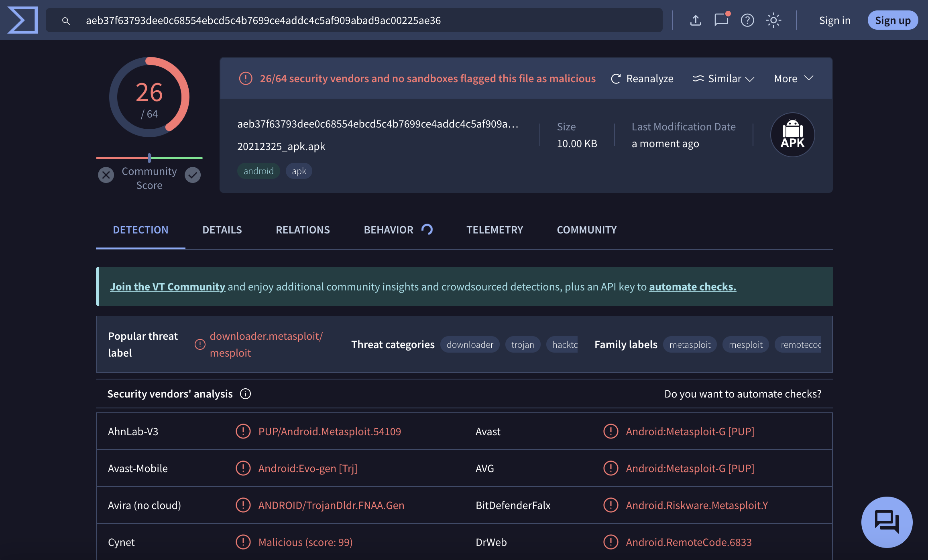Click the VirusTotal logo icon
928x560 pixels.
click(x=22, y=20)
